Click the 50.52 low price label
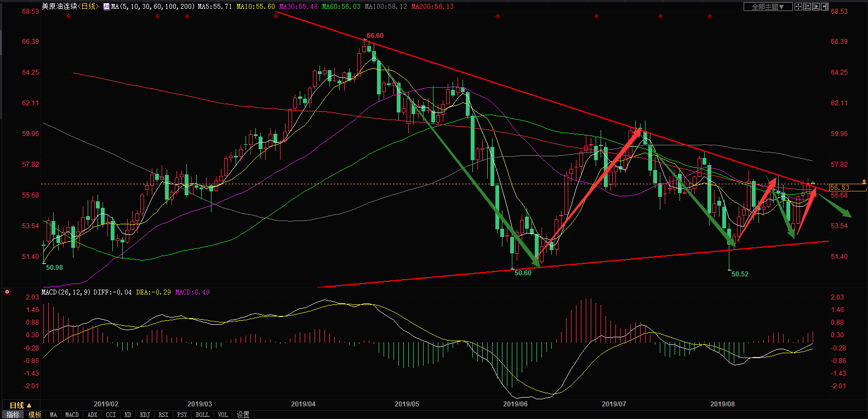 (740, 274)
